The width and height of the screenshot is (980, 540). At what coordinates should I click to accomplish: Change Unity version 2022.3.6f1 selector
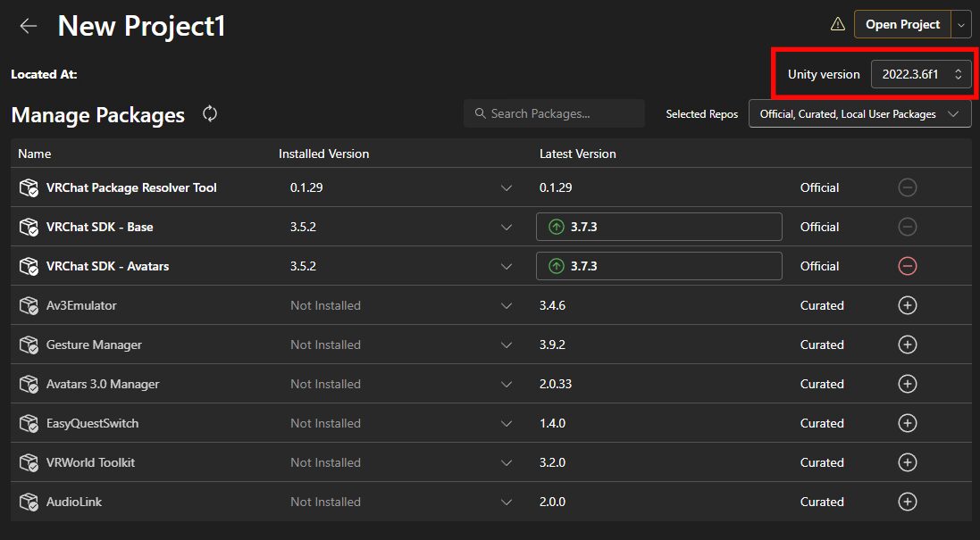click(921, 74)
